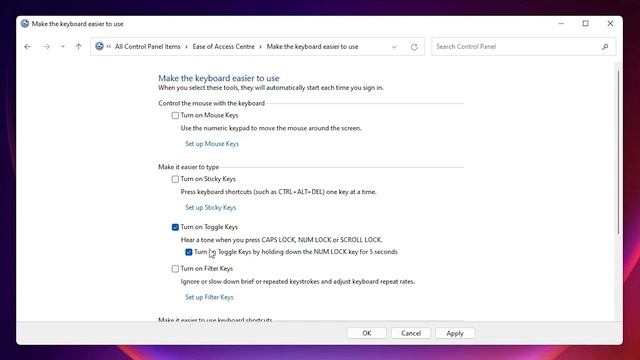
Task: Click the double chevron before All Control Panel Items
Action: pyautogui.click(x=109, y=47)
